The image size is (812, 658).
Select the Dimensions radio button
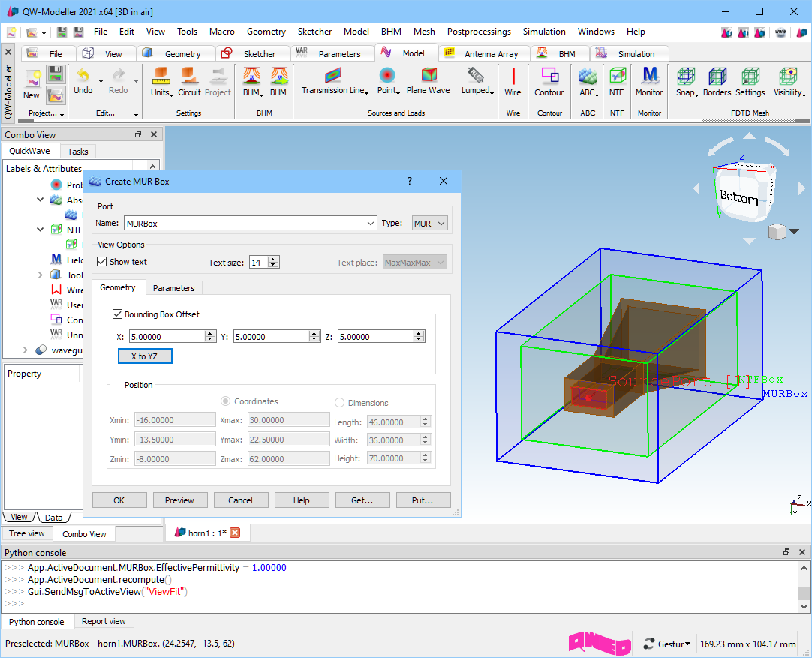[339, 403]
